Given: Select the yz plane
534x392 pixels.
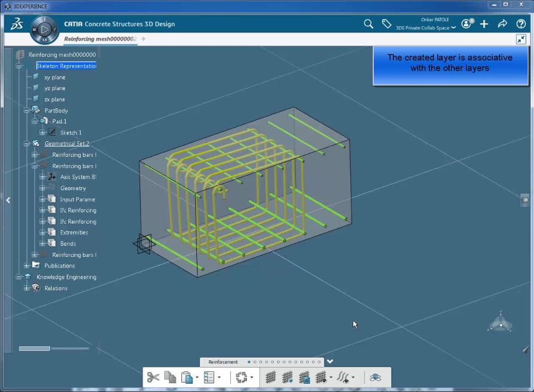Looking at the screenshot, I should pos(55,88).
